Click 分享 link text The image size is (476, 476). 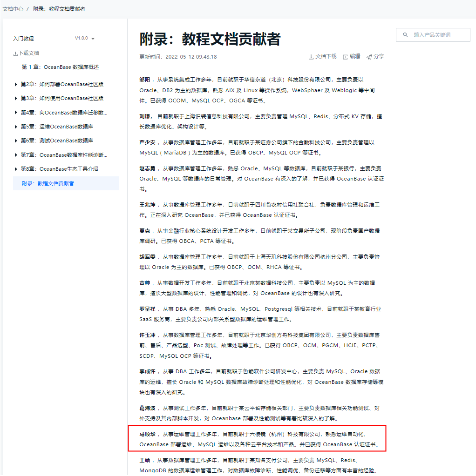pyautogui.click(x=379, y=56)
